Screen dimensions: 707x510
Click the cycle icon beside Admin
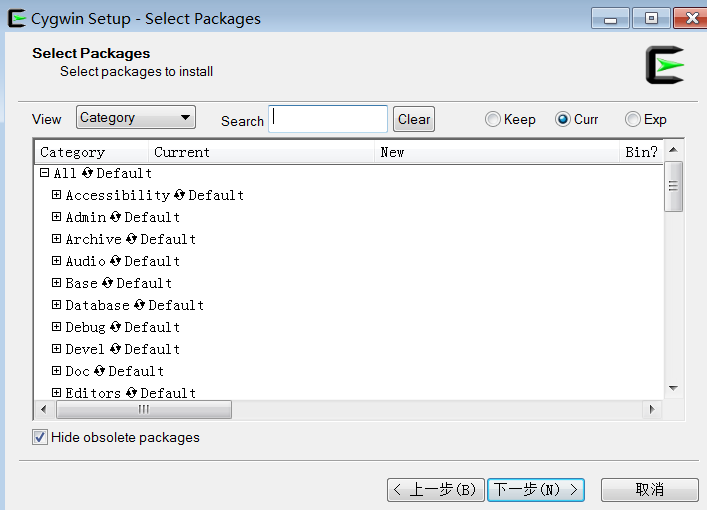(115, 217)
